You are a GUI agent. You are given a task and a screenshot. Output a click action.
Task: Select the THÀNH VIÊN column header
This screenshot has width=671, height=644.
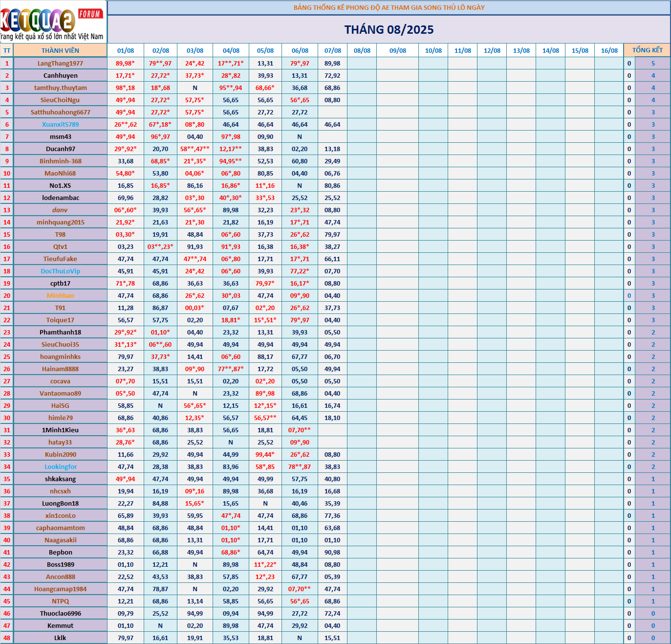point(60,50)
